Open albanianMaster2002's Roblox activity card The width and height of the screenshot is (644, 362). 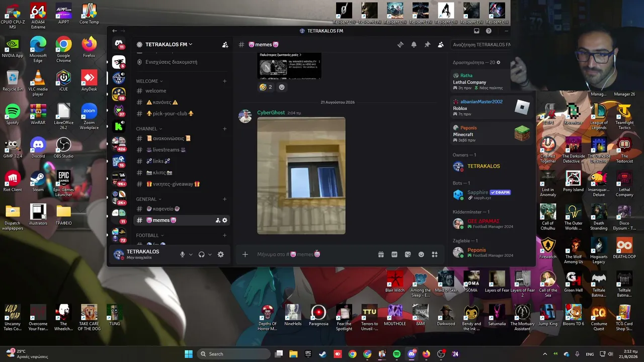pyautogui.click(x=492, y=107)
